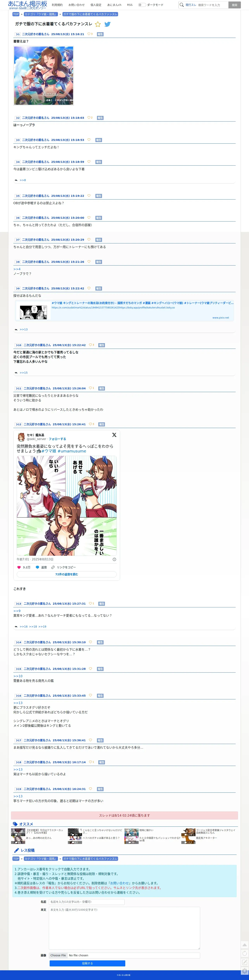
Task: Open the pencil write icon in side toolbar
Action: (245, 962)
